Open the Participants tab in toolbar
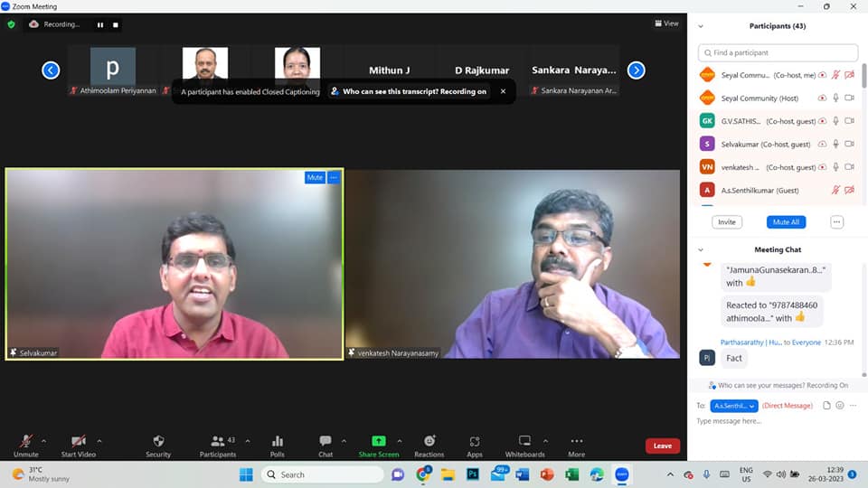This screenshot has width=868, height=488. tap(218, 441)
